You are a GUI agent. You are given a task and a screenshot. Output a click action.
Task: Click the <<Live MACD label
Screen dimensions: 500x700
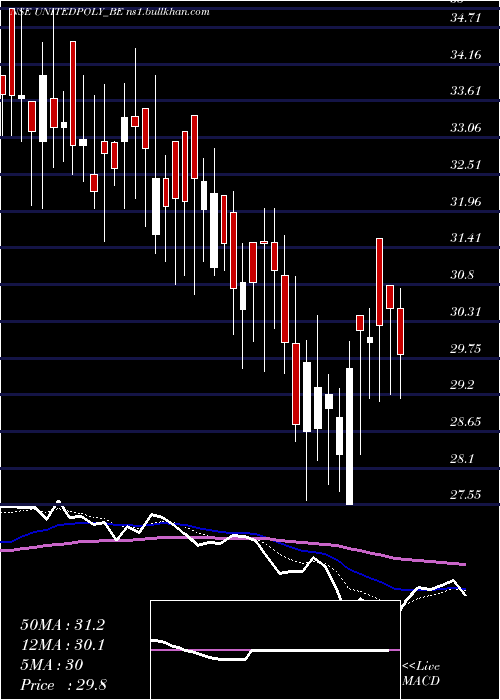(421, 674)
